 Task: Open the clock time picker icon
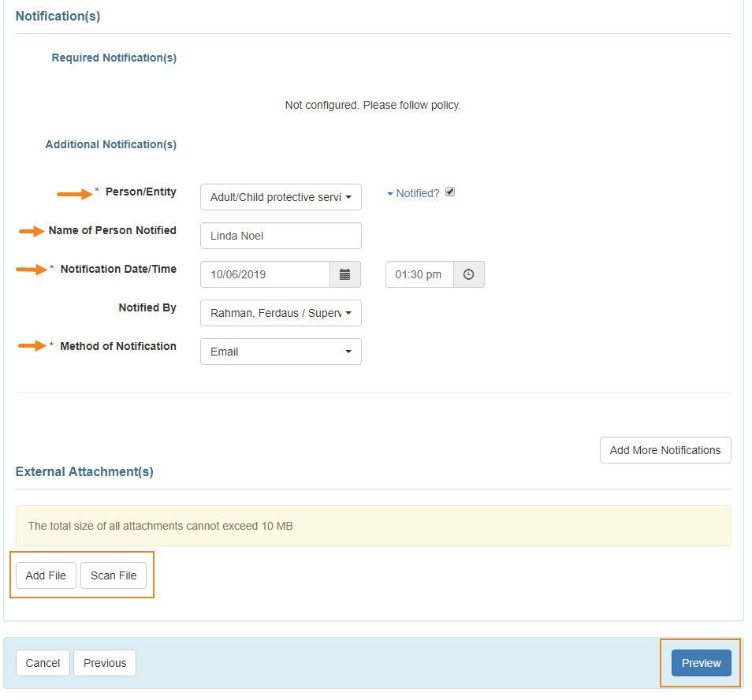[x=468, y=274]
